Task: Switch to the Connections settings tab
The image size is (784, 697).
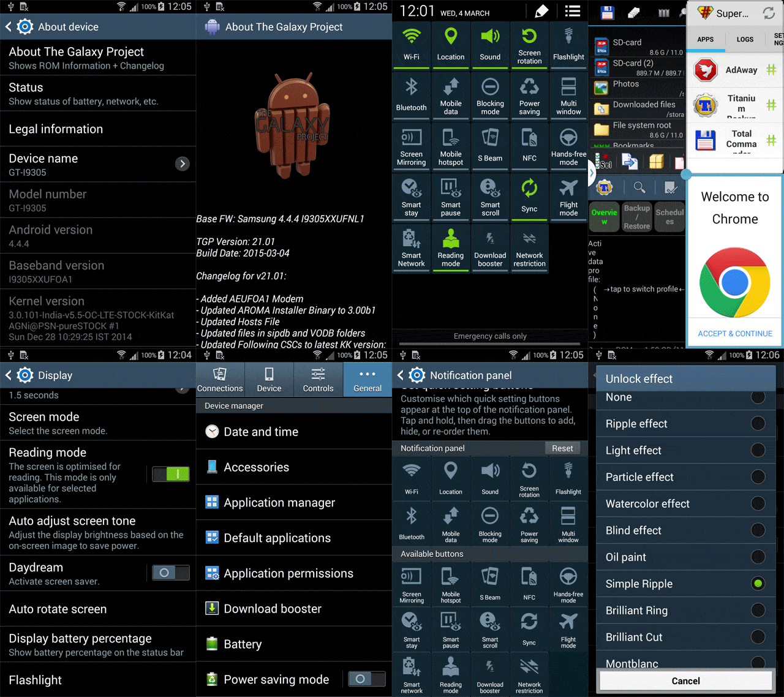Action: [x=220, y=380]
